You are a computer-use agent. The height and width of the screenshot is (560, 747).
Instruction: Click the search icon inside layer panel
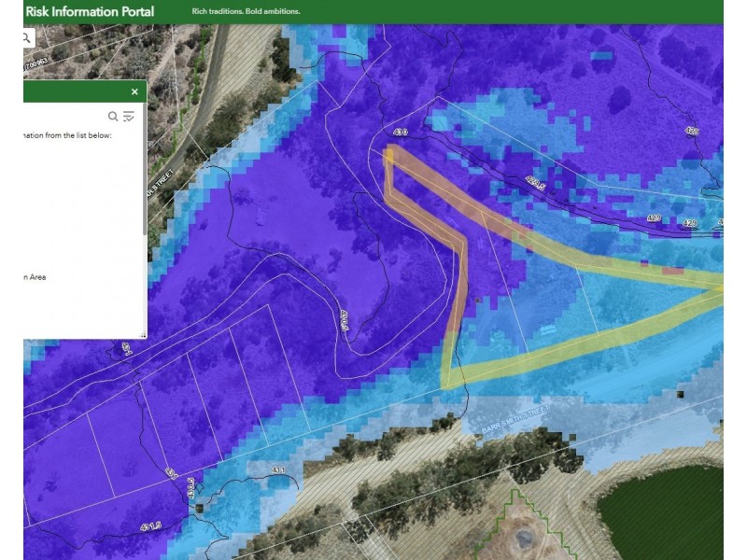(113, 116)
